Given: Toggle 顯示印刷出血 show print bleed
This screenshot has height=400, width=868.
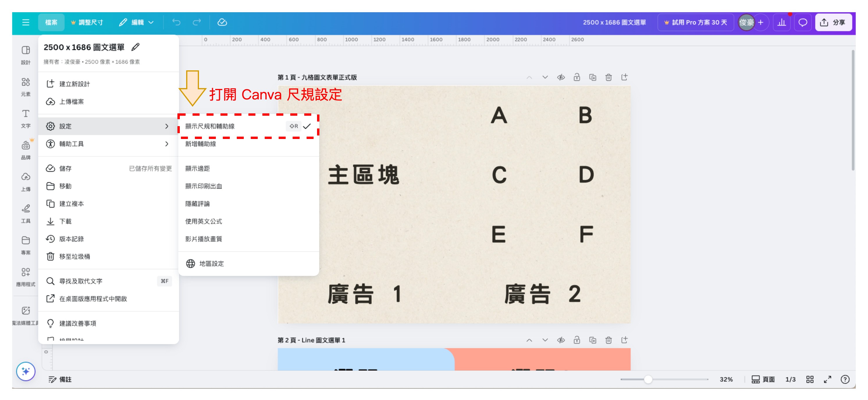Looking at the screenshot, I should pyautogui.click(x=249, y=186).
